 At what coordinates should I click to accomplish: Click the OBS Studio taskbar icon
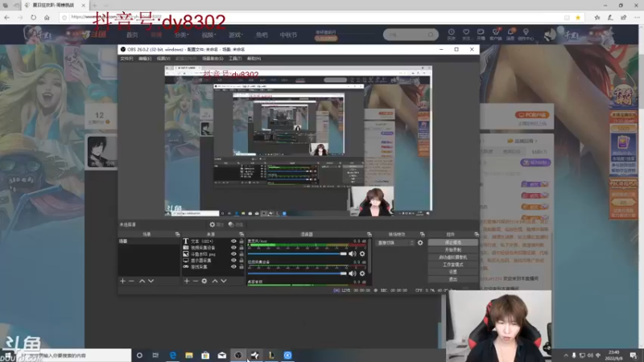click(x=238, y=356)
